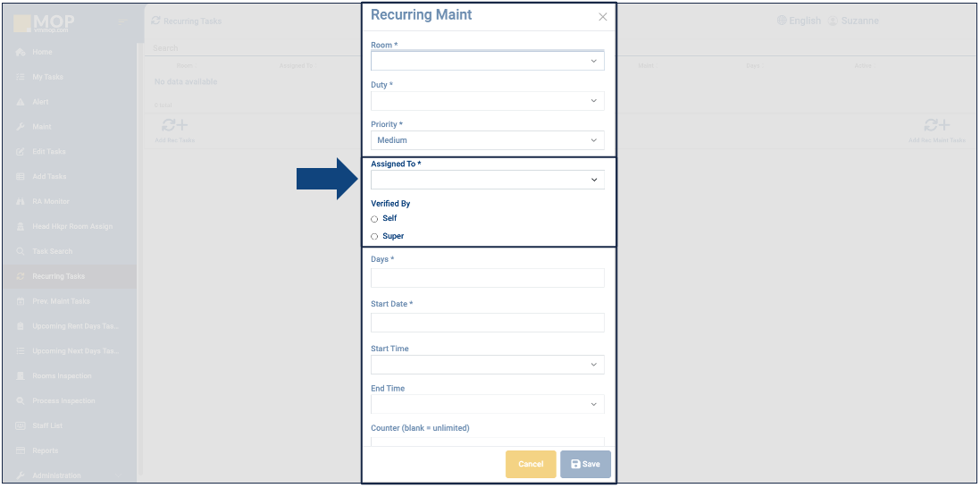Close the Recurring Maint dialog
The image size is (980, 488).
pyautogui.click(x=603, y=17)
